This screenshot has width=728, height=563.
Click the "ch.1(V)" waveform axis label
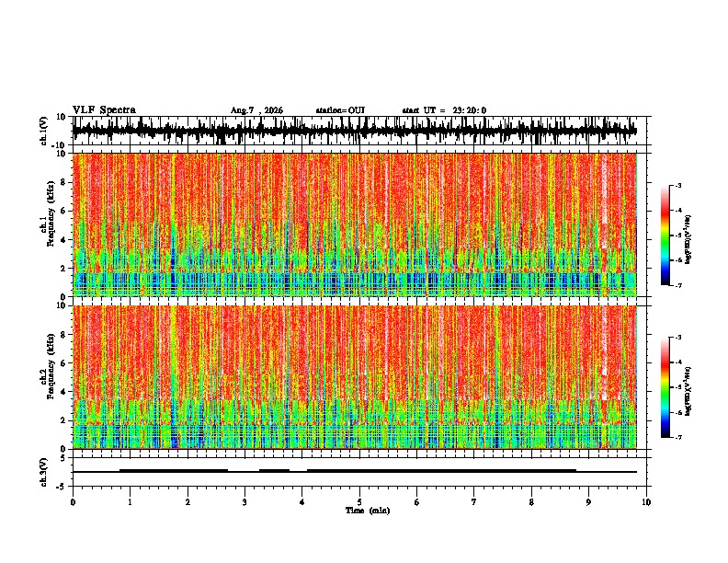coord(45,131)
